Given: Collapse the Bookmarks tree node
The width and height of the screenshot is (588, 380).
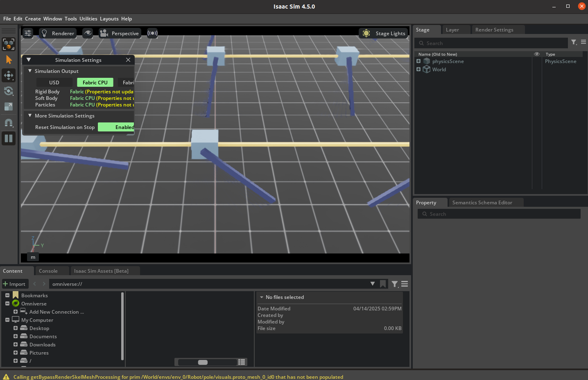Looking at the screenshot, I should (7, 295).
